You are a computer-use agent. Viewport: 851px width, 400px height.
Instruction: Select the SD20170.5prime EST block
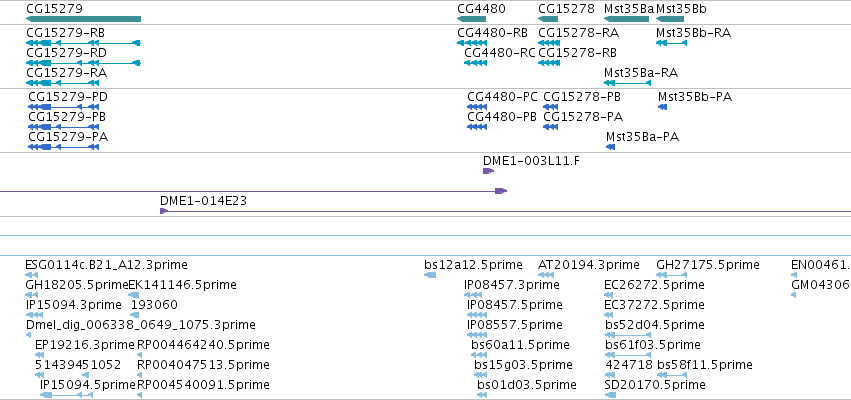610,395
